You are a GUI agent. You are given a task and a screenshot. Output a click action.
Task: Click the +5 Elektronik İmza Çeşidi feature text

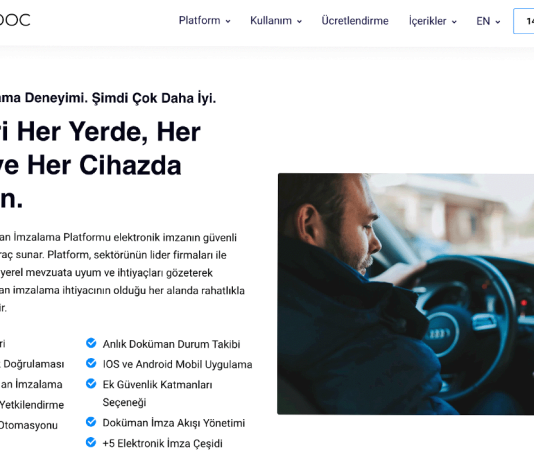point(162,444)
